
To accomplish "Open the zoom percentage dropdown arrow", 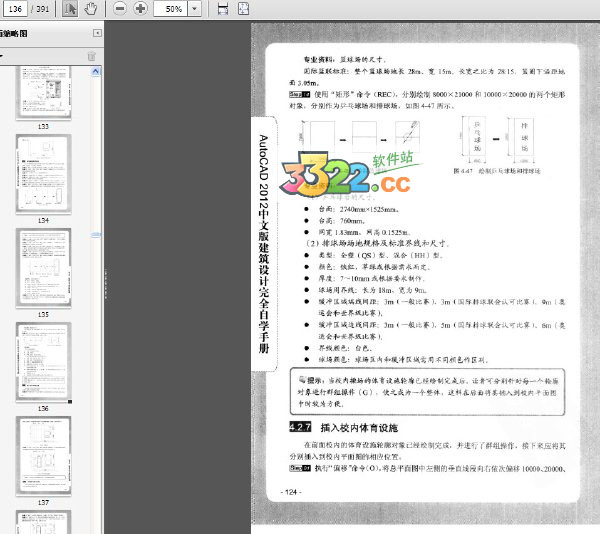I will 194,8.
